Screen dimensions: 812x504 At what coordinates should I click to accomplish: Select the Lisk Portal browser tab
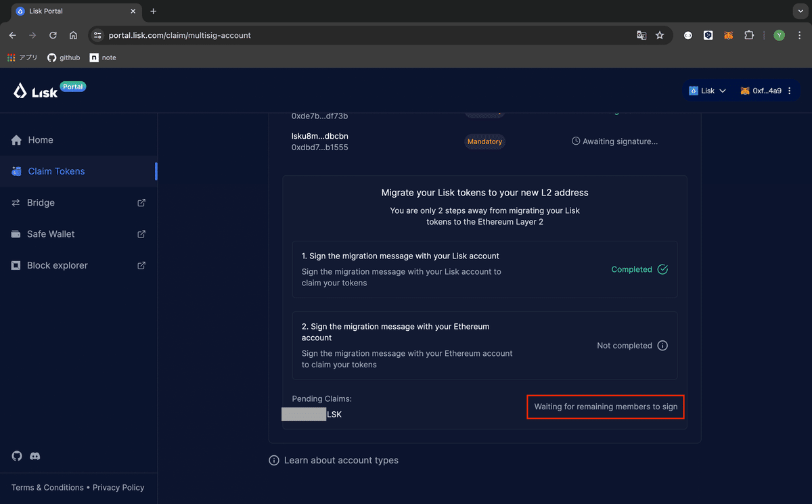pyautogui.click(x=75, y=12)
